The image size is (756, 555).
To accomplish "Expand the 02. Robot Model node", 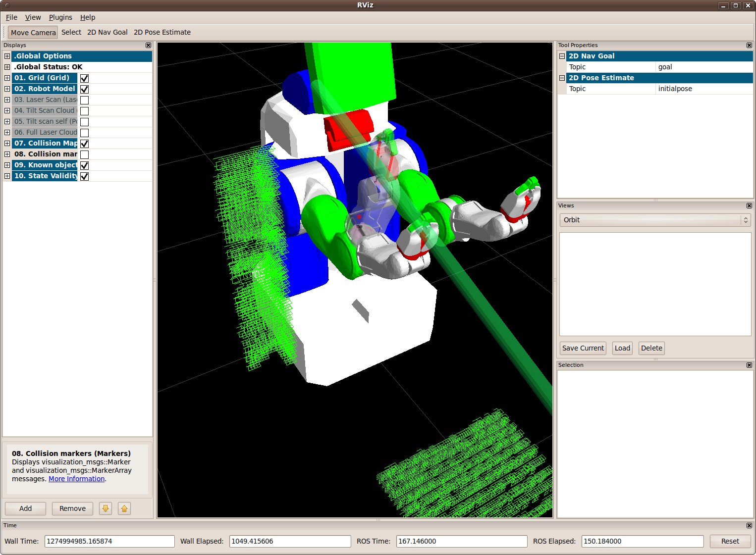I will 7,89.
